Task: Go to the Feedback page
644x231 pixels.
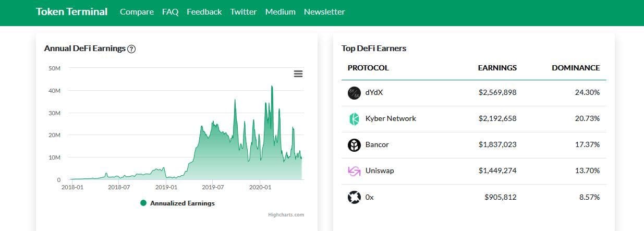Action: coord(204,11)
